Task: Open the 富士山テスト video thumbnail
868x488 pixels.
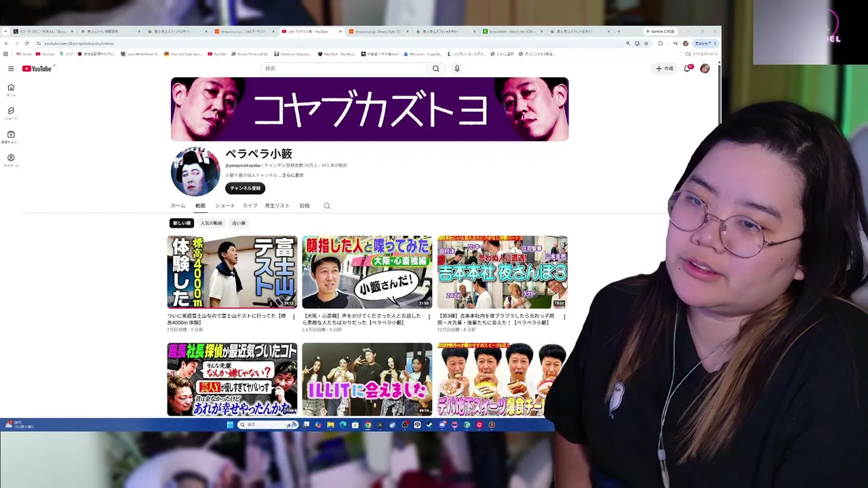Action: point(232,272)
